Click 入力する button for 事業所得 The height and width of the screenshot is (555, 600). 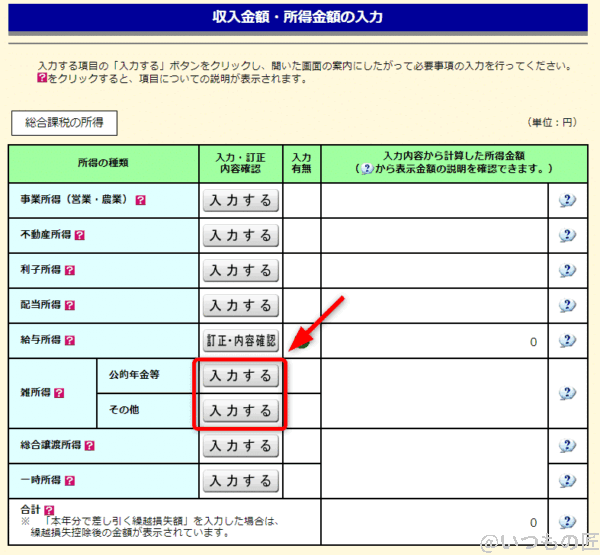(x=239, y=200)
